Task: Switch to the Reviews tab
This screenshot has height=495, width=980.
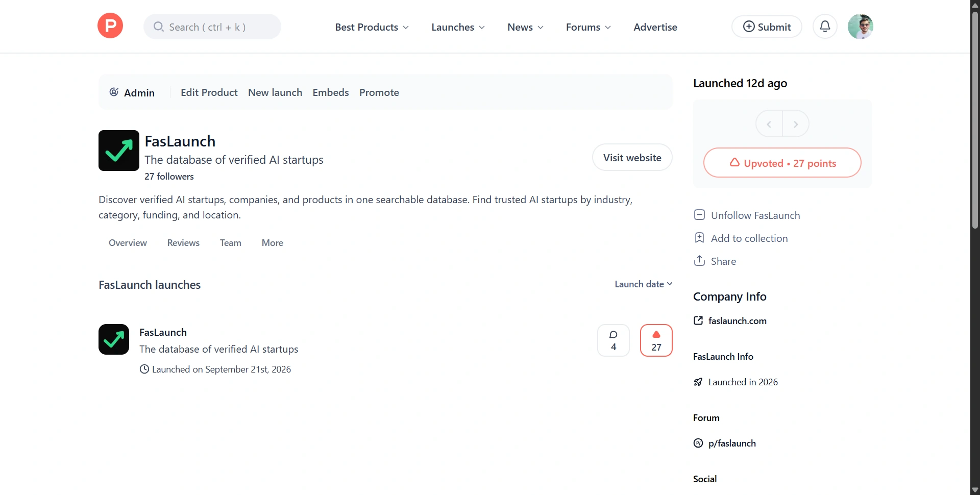Action: 183,243
